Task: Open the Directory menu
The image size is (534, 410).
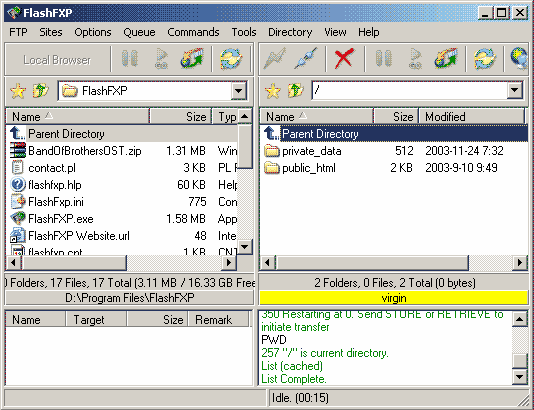Action: pyautogui.click(x=290, y=32)
